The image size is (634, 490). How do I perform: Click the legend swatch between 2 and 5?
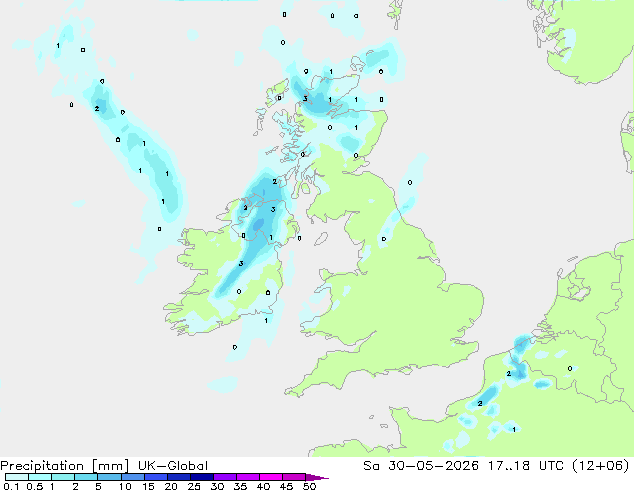coord(86,477)
